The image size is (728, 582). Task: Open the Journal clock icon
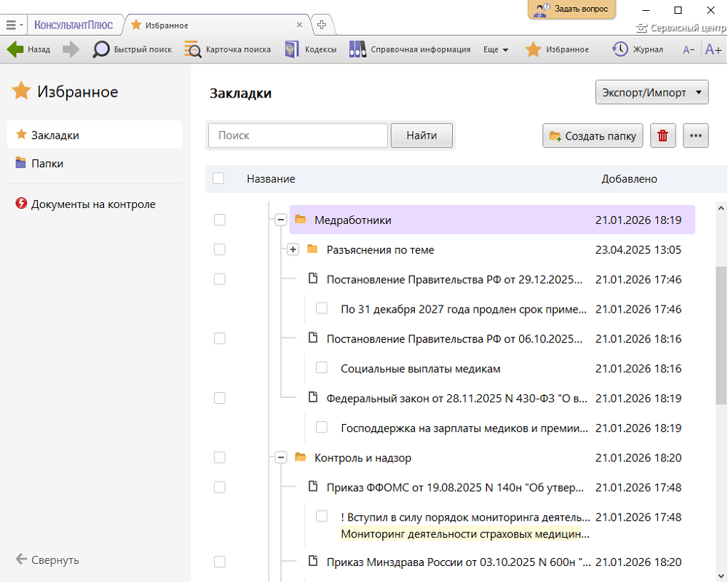(620, 49)
